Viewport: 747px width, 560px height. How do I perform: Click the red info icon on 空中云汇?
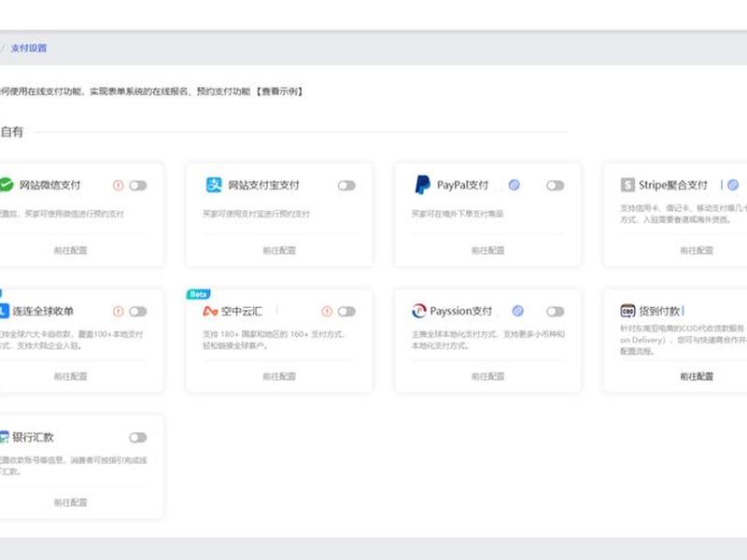tap(327, 312)
